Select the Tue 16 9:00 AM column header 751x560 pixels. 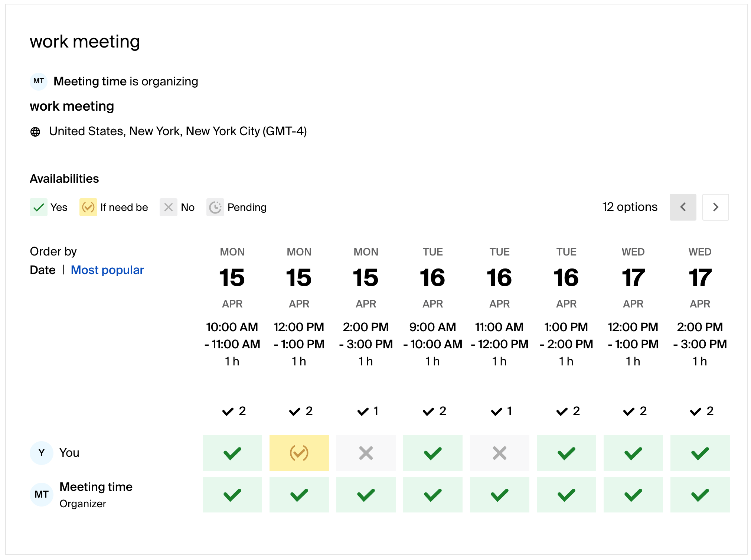[432, 277]
